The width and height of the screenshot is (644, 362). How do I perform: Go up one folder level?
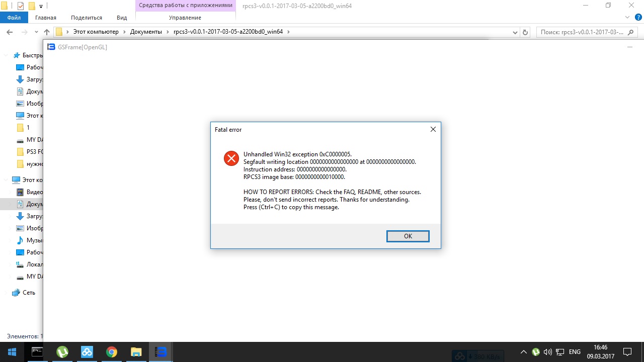[47, 32]
